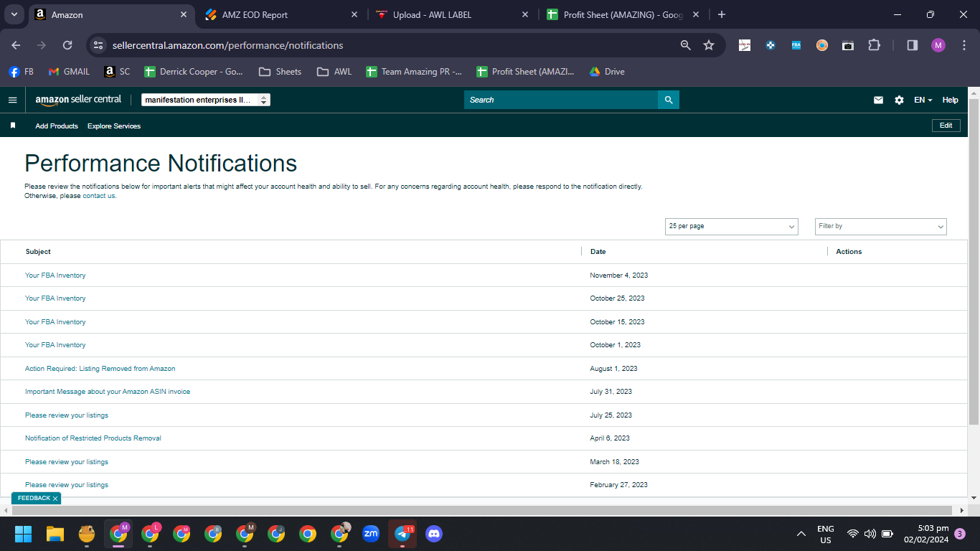Viewport: 980px width, 551px height.
Task: Open the GMAIL bookmark
Action: [69, 72]
